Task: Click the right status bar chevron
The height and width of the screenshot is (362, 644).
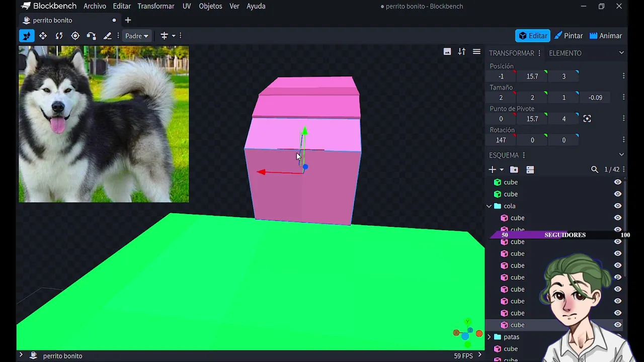Action: [x=479, y=355]
